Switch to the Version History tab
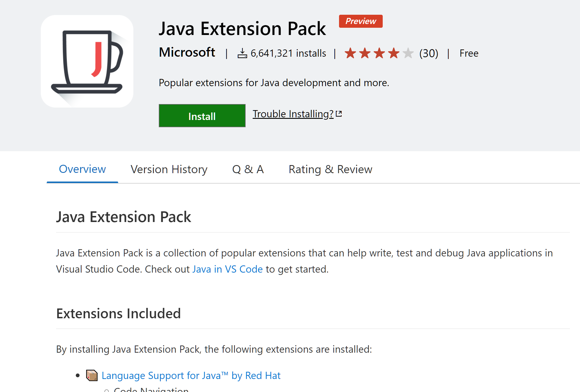Screen dimensions: 580x392 click(170, 169)
